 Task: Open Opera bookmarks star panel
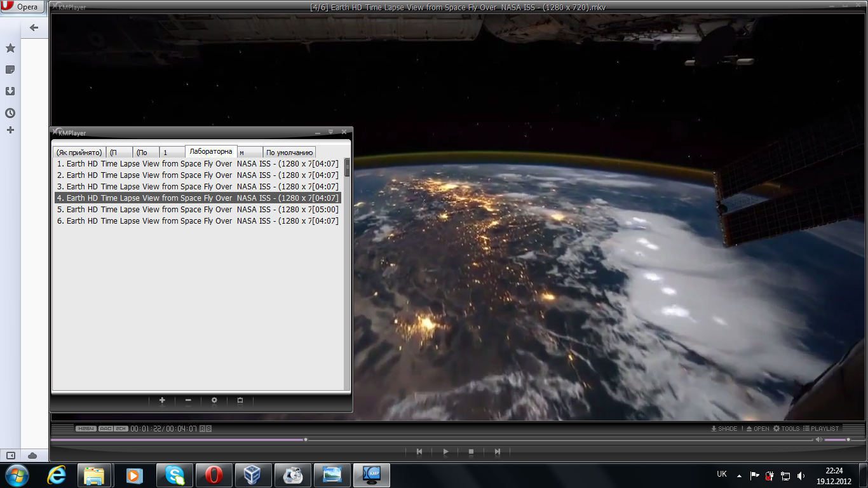click(10, 48)
